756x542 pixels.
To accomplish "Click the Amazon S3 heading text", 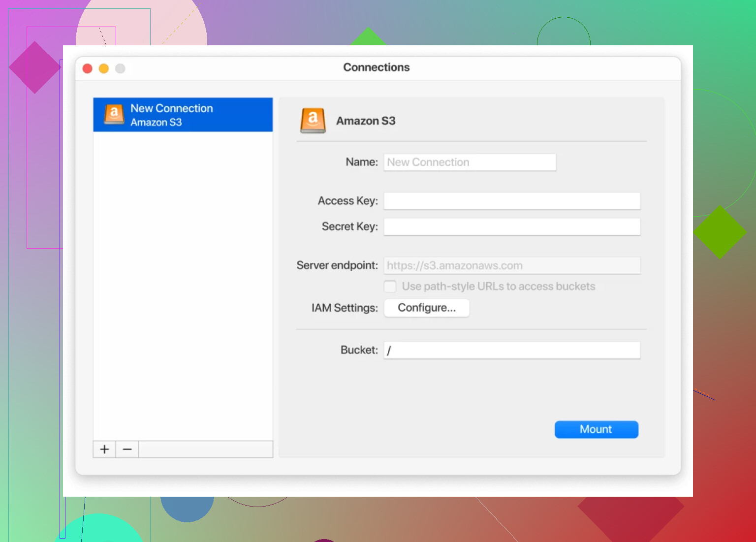I will pyautogui.click(x=366, y=121).
